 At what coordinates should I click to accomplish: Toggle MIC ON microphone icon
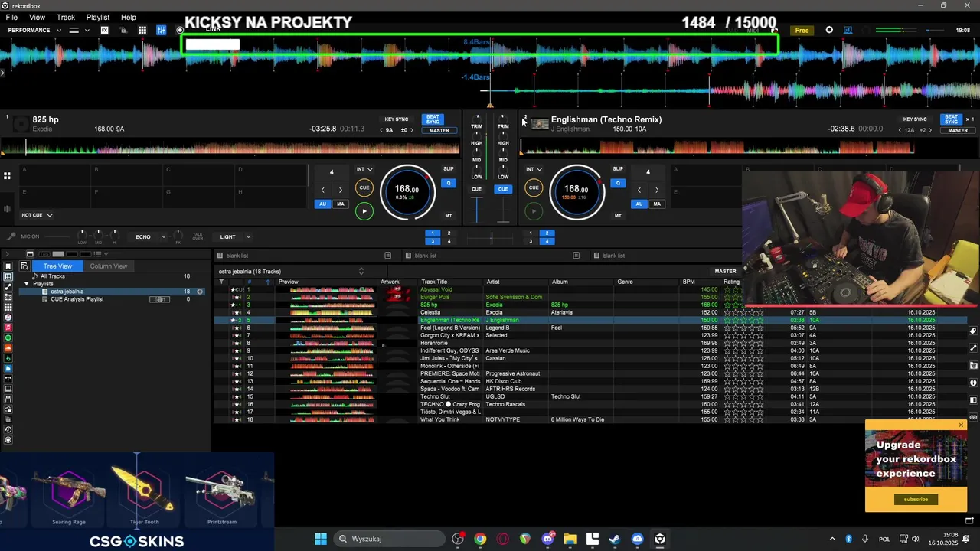[x=11, y=237]
